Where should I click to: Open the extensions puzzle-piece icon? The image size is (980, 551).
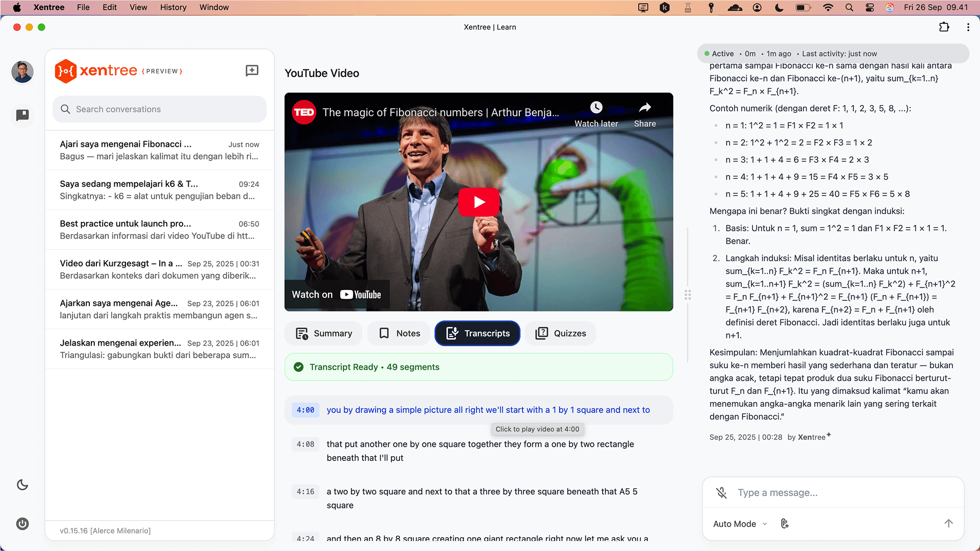944,27
